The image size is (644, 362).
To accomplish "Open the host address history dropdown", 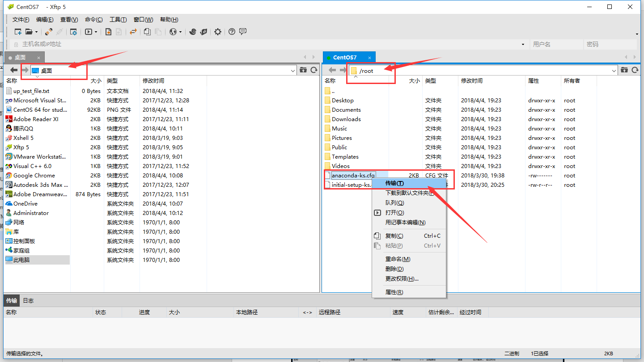I will pos(523,44).
